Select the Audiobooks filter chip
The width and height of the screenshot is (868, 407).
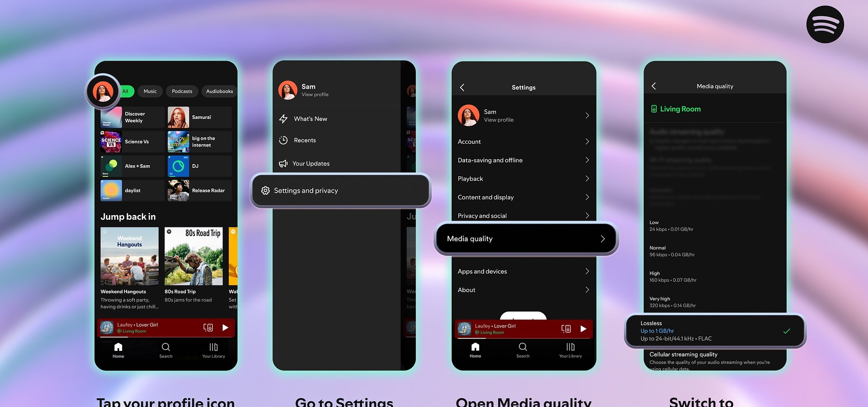[219, 91]
